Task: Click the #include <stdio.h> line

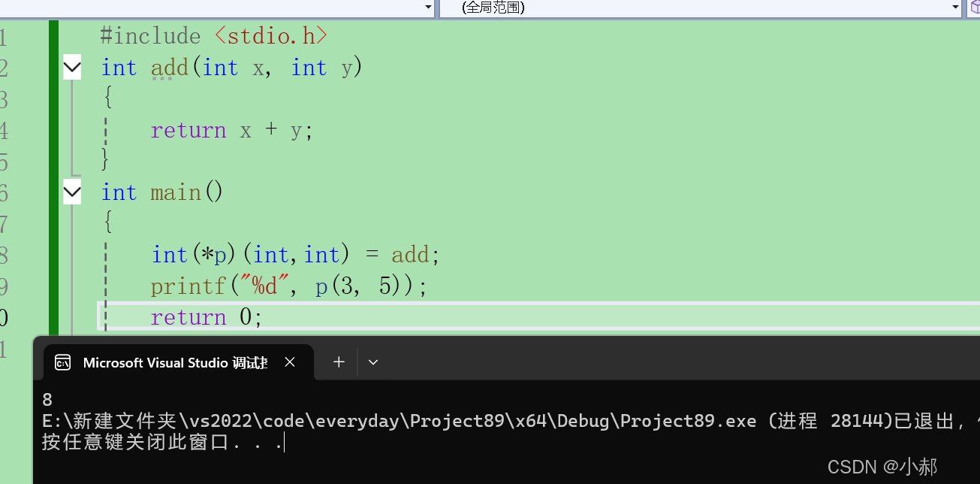Action: coord(214,36)
